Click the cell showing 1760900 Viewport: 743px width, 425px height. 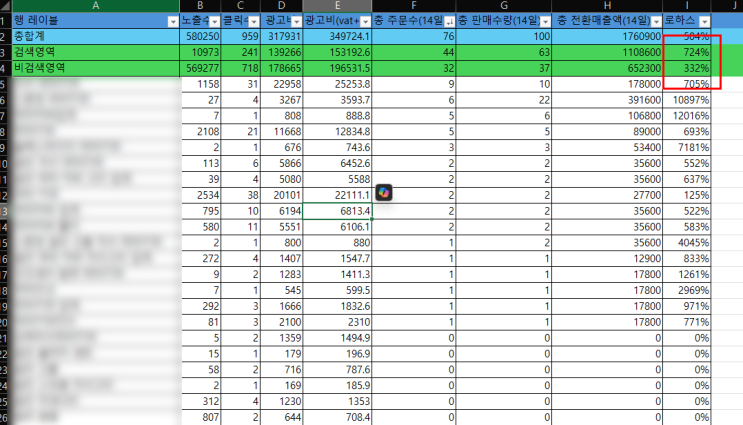tap(607, 36)
